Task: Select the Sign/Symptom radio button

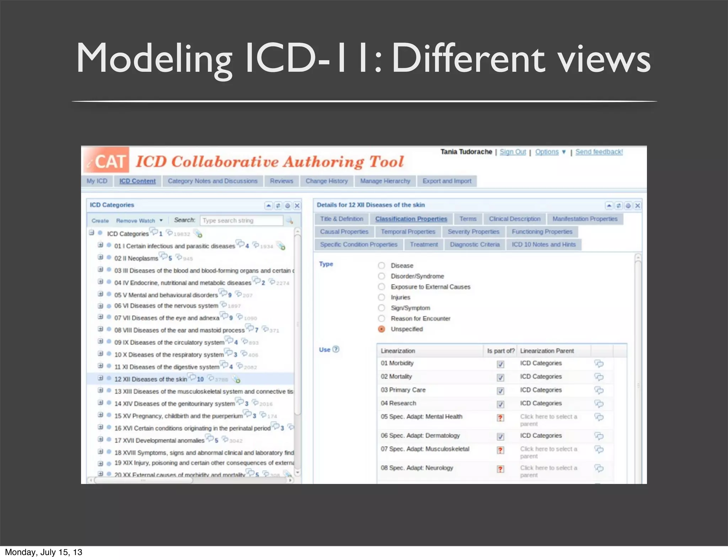Action: (381, 308)
